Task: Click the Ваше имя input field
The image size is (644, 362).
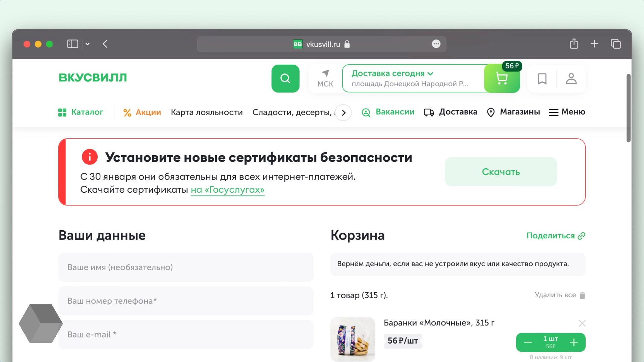Action: tap(186, 267)
